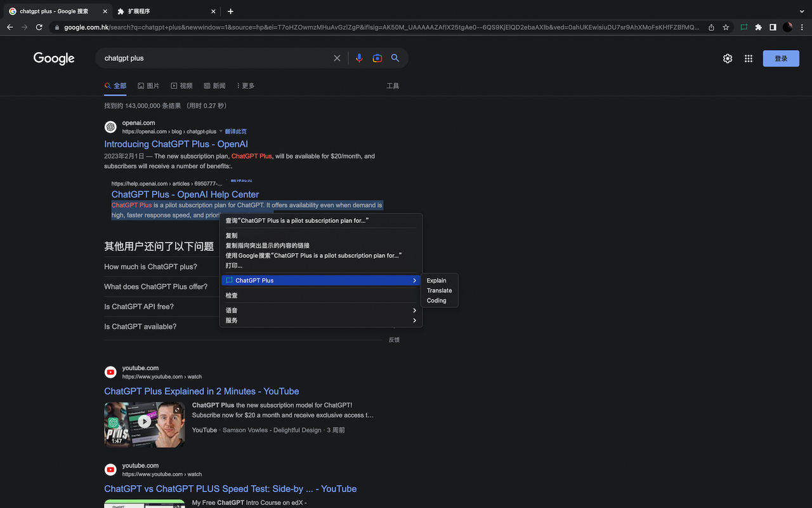
Task: Click the 反馈 feedback link
Action: (x=394, y=340)
